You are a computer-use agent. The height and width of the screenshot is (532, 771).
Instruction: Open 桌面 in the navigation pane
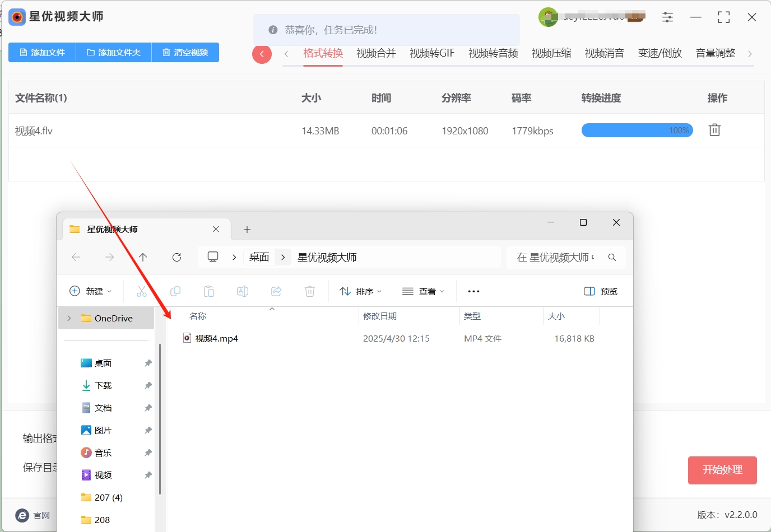[x=103, y=363]
